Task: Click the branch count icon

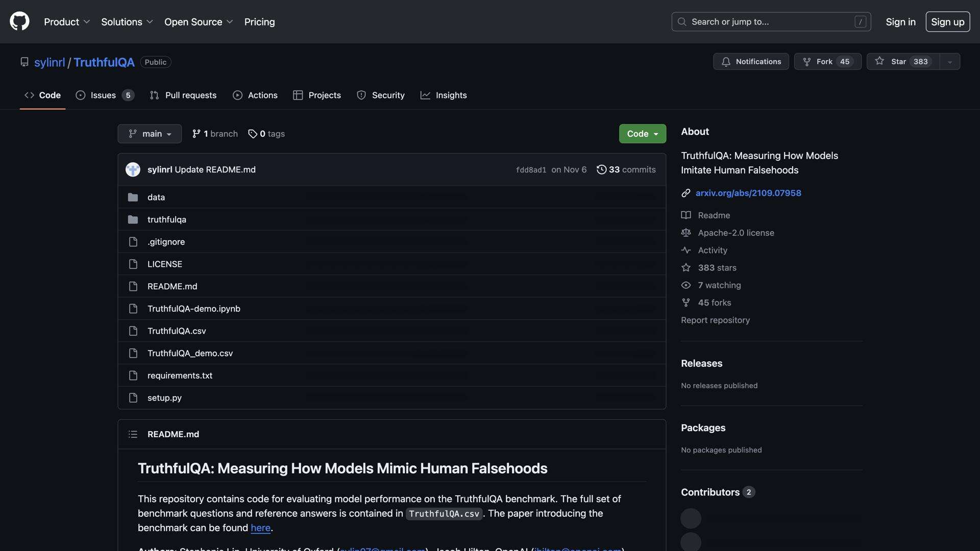Action: click(x=197, y=134)
